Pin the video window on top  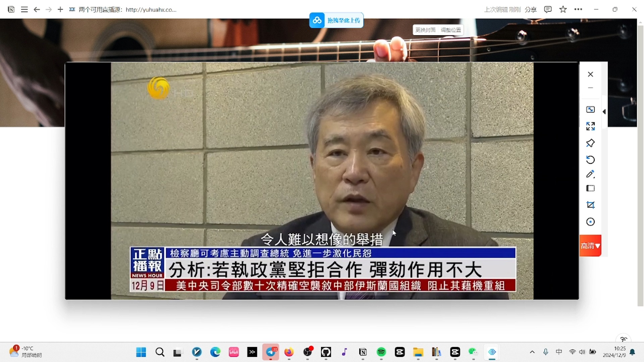(590, 143)
